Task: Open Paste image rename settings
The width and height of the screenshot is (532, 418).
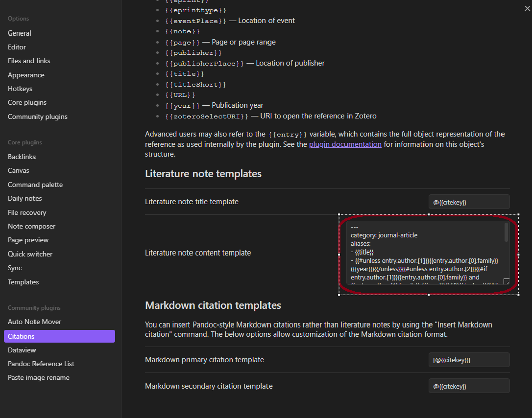Action: point(39,377)
